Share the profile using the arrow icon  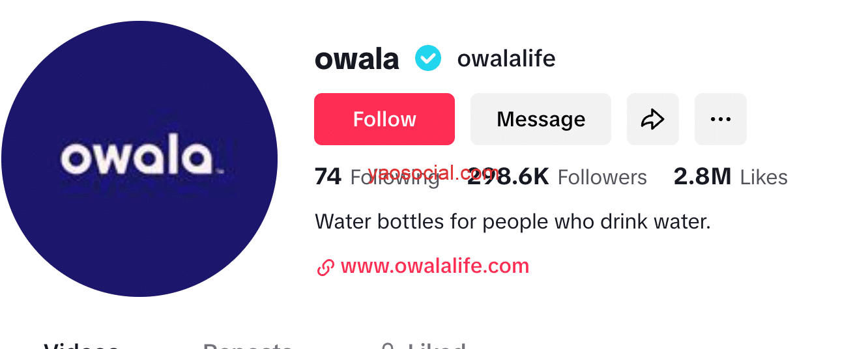[x=653, y=119]
